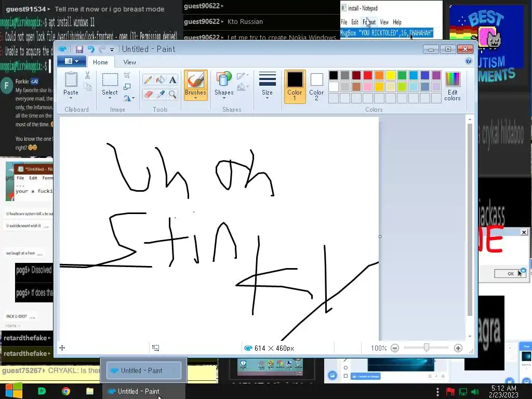
Task: Open the Shapes gallery button
Action: pos(224,85)
